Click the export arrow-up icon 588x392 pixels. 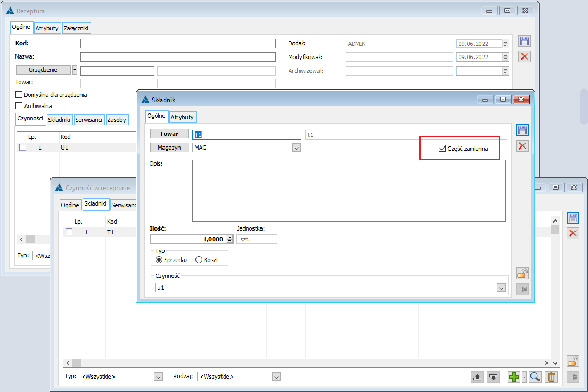pyautogui.click(x=477, y=377)
